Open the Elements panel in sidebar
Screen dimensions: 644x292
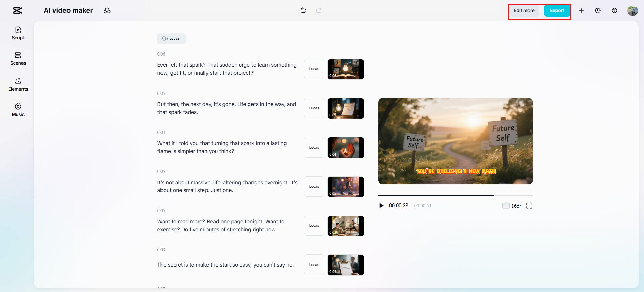18,84
